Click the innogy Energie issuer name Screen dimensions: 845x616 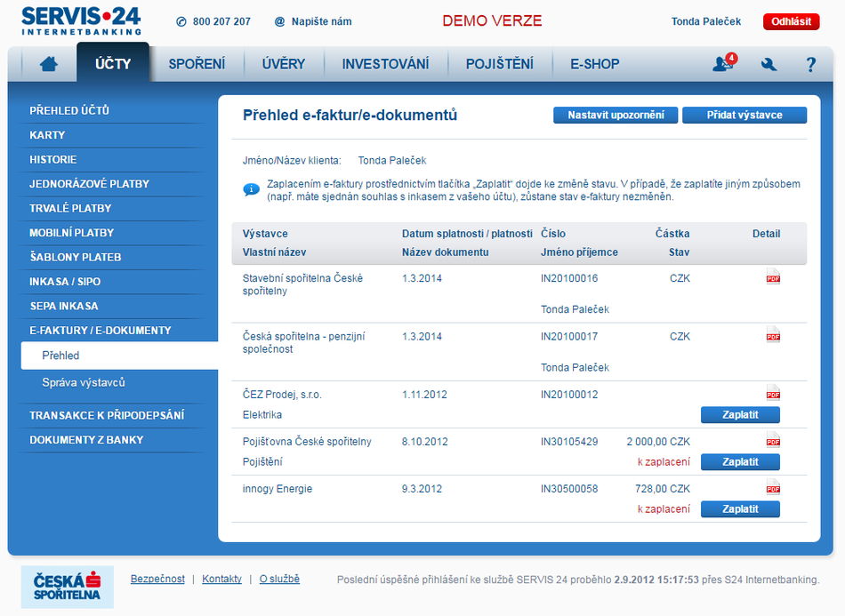coord(277,489)
